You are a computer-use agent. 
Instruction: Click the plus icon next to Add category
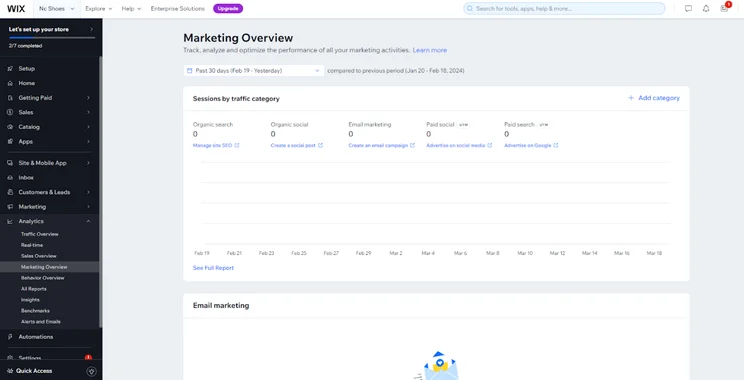coord(631,98)
